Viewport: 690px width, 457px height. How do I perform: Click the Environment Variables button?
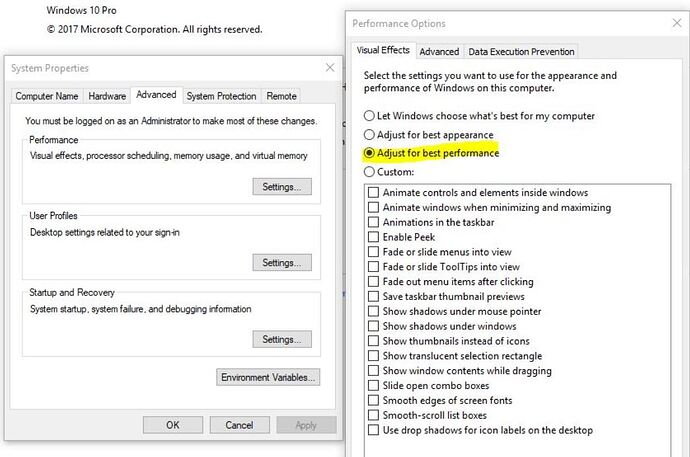point(268,377)
